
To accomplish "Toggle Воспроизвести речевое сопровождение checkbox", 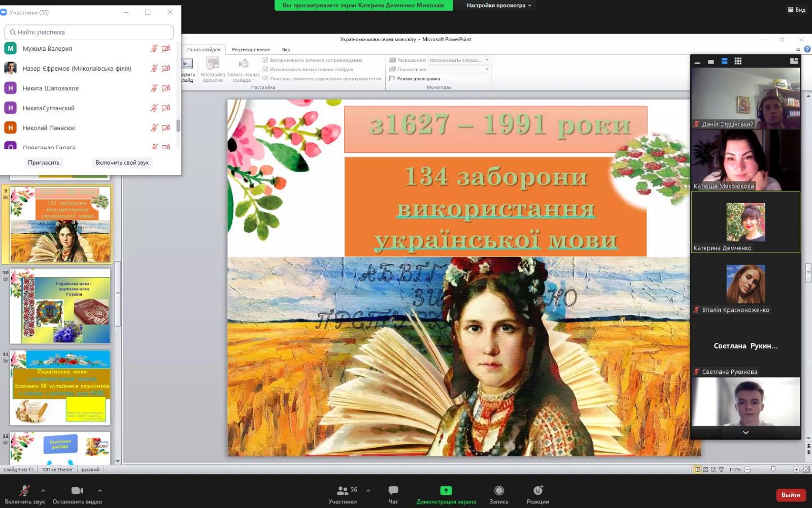I will [x=265, y=60].
